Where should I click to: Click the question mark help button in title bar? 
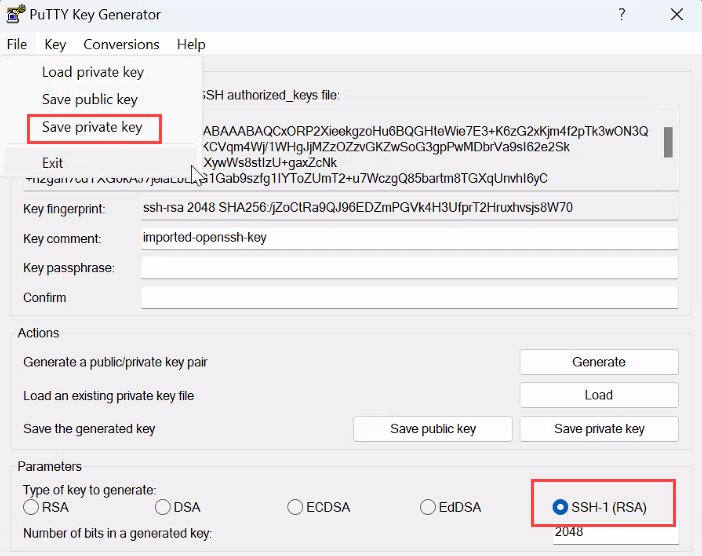click(621, 15)
